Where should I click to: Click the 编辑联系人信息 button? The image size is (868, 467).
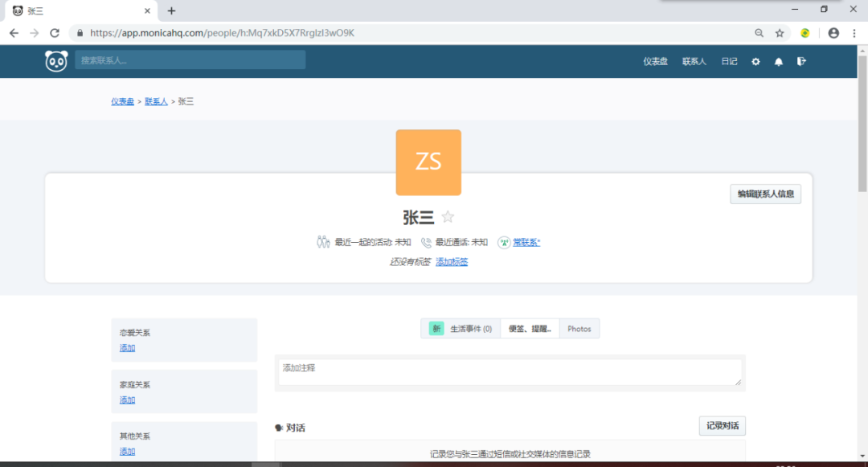pyautogui.click(x=765, y=194)
